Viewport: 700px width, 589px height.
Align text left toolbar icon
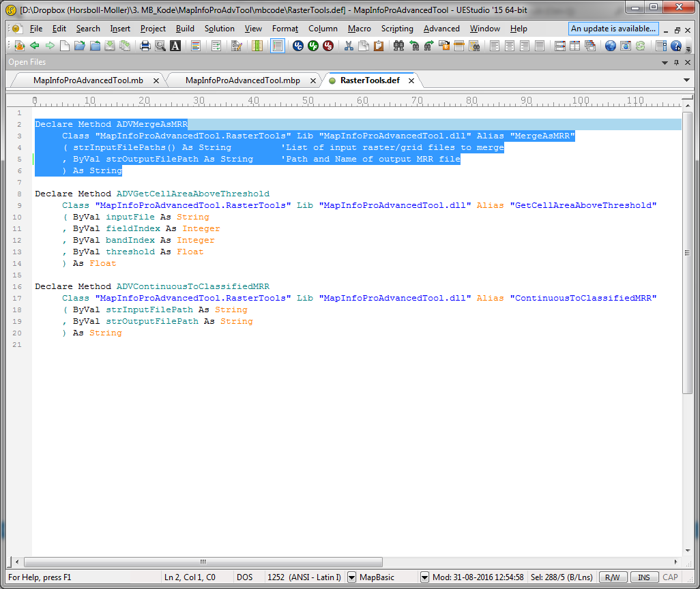click(x=494, y=46)
